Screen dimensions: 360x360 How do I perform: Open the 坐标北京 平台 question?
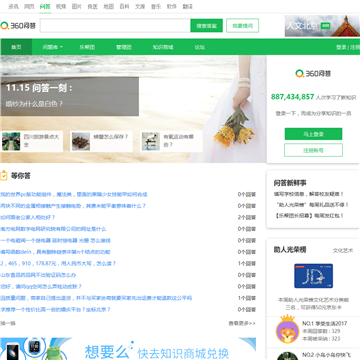pos(55,309)
